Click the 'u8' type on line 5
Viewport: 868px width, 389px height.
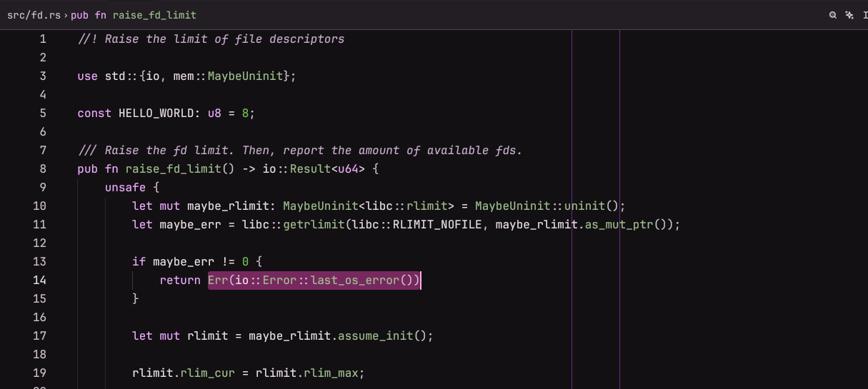(x=214, y=113)
